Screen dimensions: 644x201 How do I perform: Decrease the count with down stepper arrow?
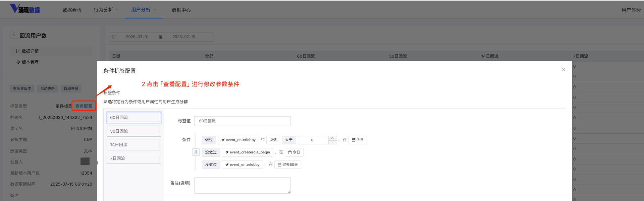coord(332,142)
